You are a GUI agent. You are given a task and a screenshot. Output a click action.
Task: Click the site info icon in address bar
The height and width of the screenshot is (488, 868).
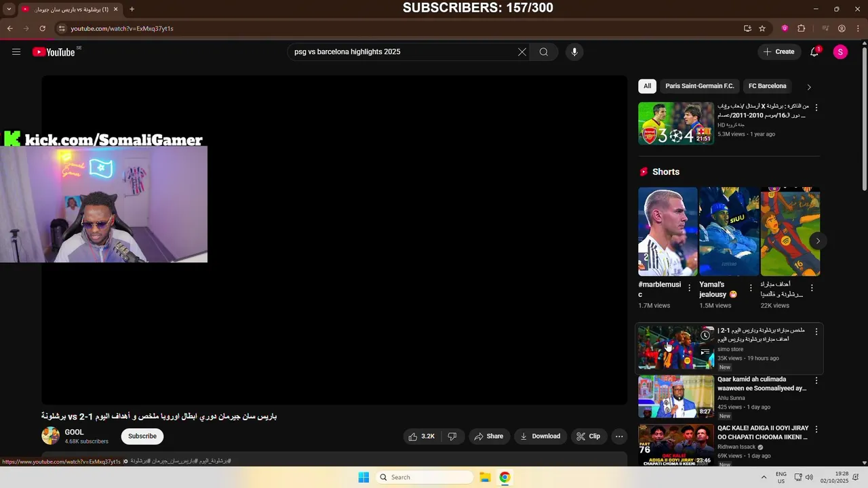(x=62, y=28)
